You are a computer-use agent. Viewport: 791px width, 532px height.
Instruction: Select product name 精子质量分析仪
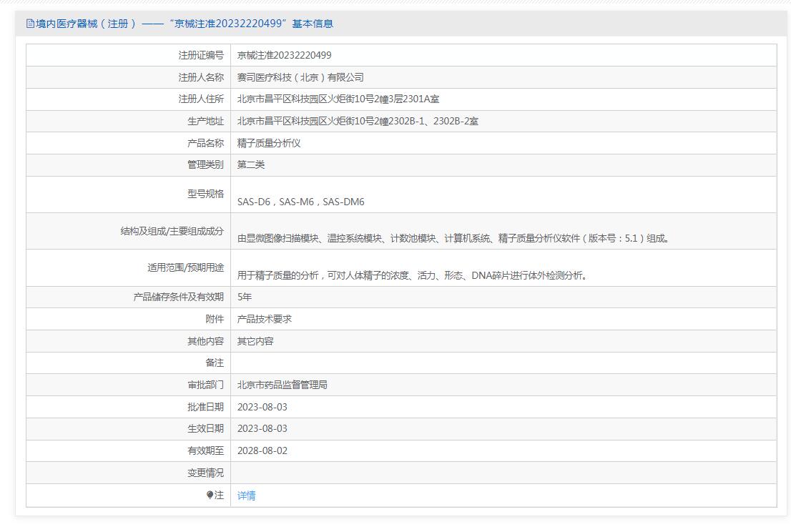point(269,143)
